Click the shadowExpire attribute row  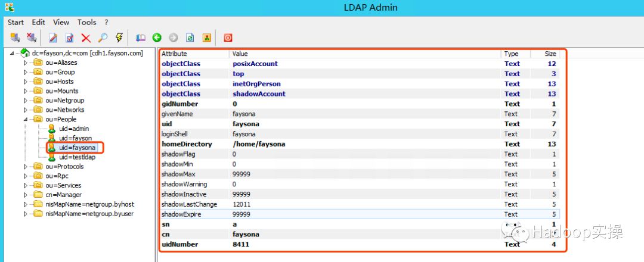(x=360, y=214)
